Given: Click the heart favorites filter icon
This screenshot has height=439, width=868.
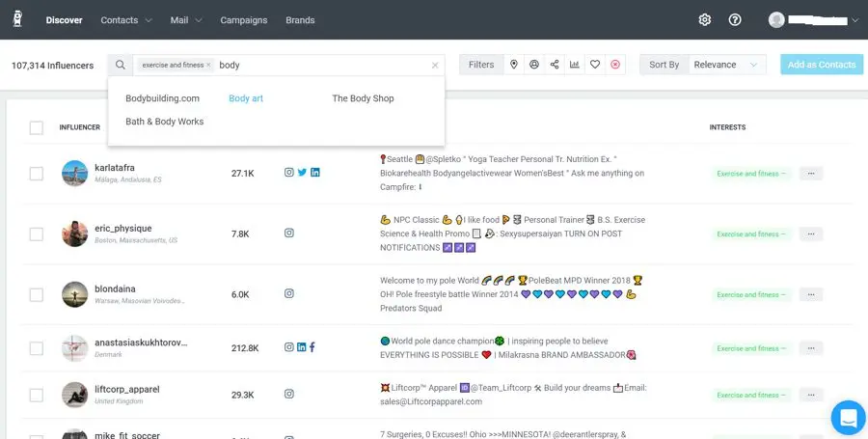Looking at the screenshot, I should click(595, 65).
